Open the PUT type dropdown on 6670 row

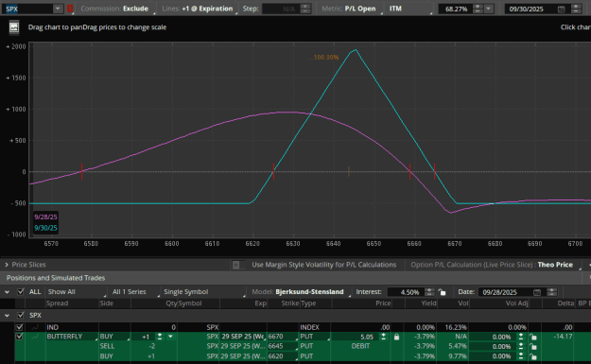pyautogui.click(x=315, y=337)
